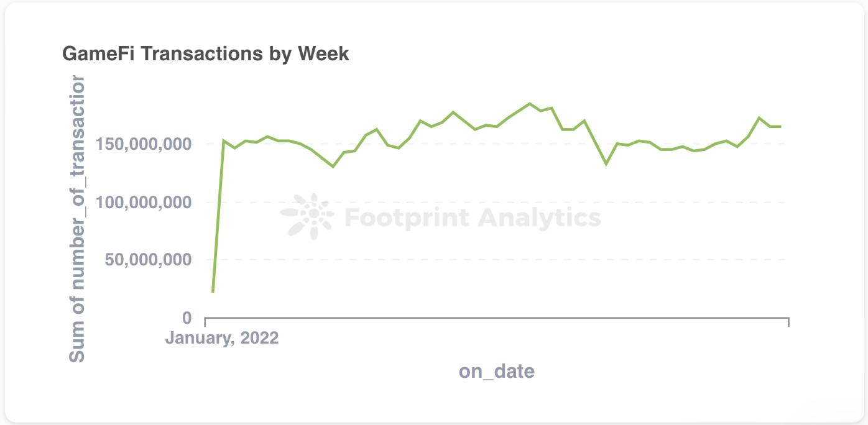Select the "on_date" x-axis title
868x425 pixels.
pos(497,372)
